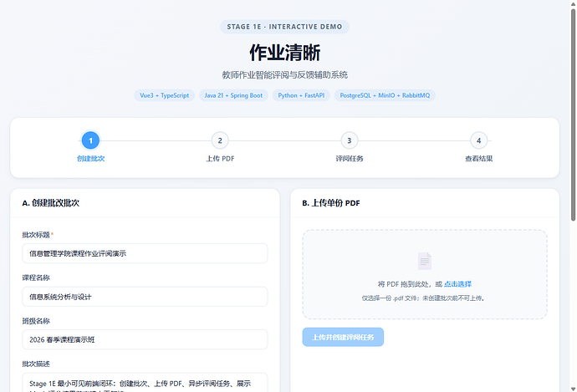Click the 创建批次 step label
The height and width of the screenshot is (392, 577).
90,159
